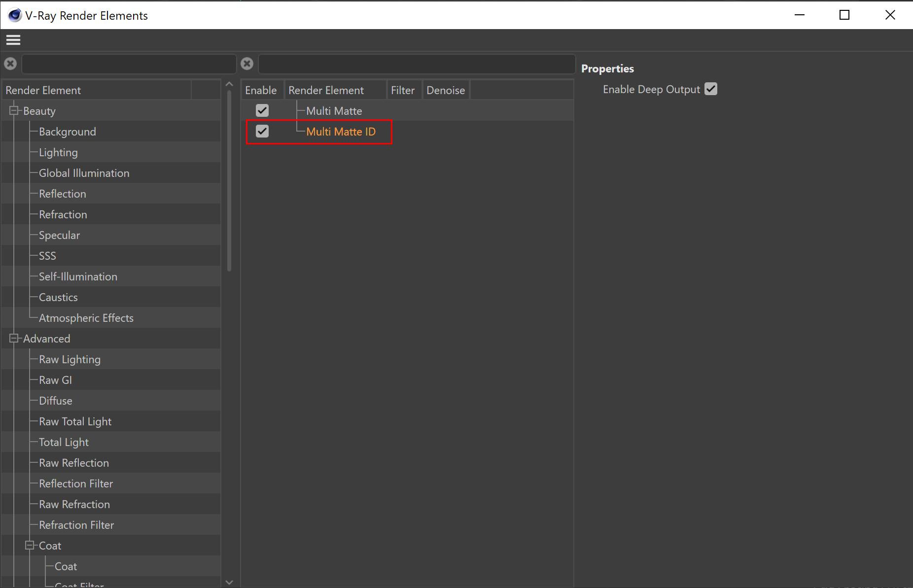Viewport: 913px width, 588px height.
Task: Click the Beauty group label
Action: tap(39, 111)
